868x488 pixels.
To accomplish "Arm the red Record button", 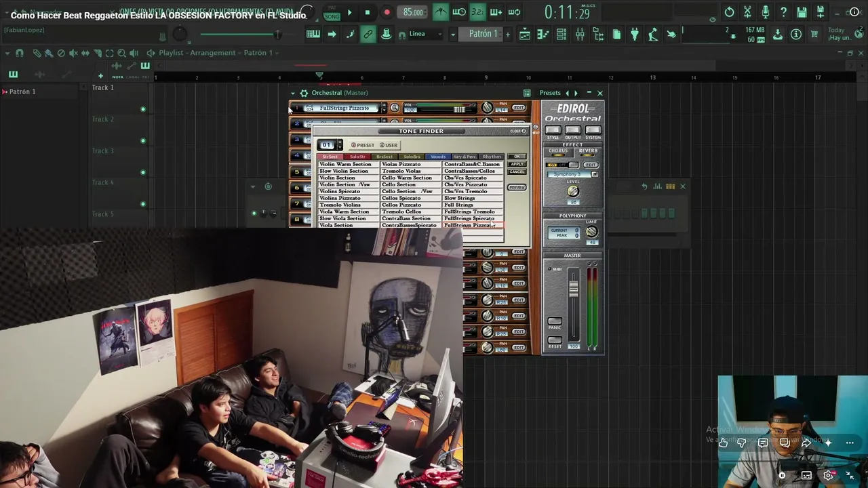I will [387, 12].
